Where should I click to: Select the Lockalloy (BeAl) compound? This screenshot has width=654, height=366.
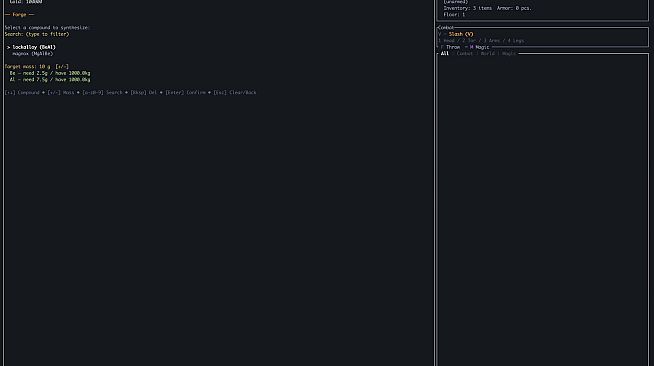click(34, 47)
